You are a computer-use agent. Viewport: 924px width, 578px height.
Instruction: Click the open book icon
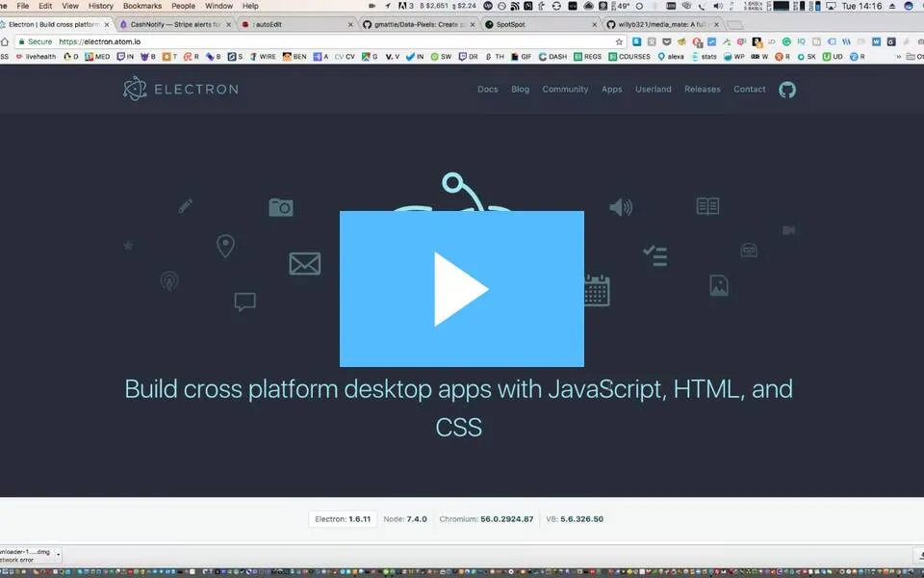(707, 206)
